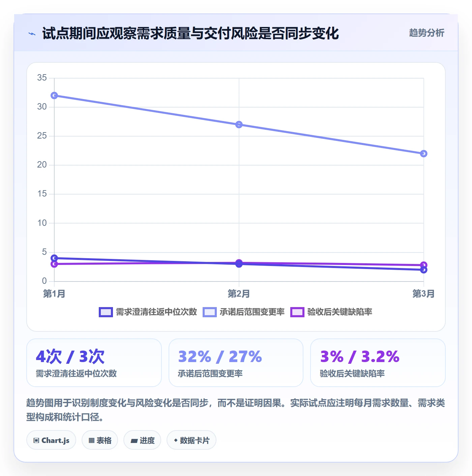Toggle the 验收后关键缺陷率 legend item

pos(331,312)
